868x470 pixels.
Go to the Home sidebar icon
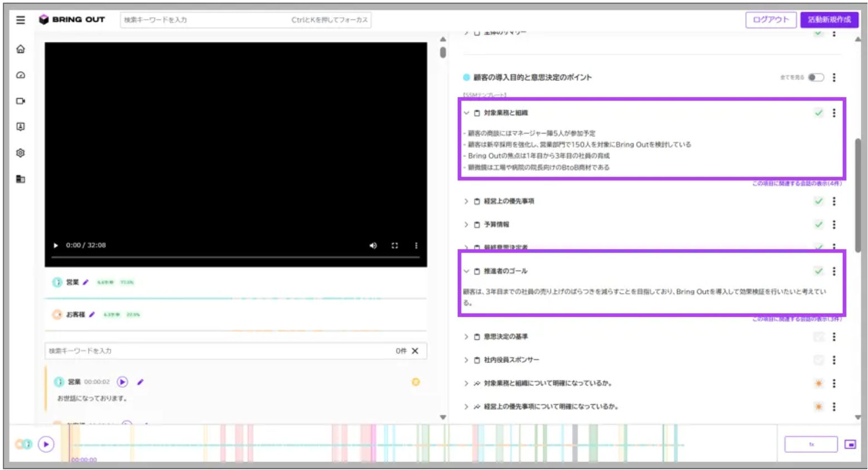coord(21,49)
